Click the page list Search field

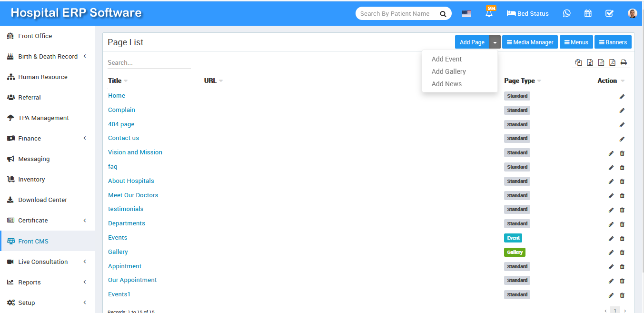point(149,62)
